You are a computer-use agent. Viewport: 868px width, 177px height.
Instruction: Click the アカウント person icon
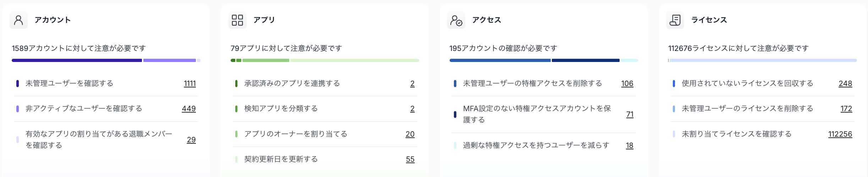tap(18, 20)
